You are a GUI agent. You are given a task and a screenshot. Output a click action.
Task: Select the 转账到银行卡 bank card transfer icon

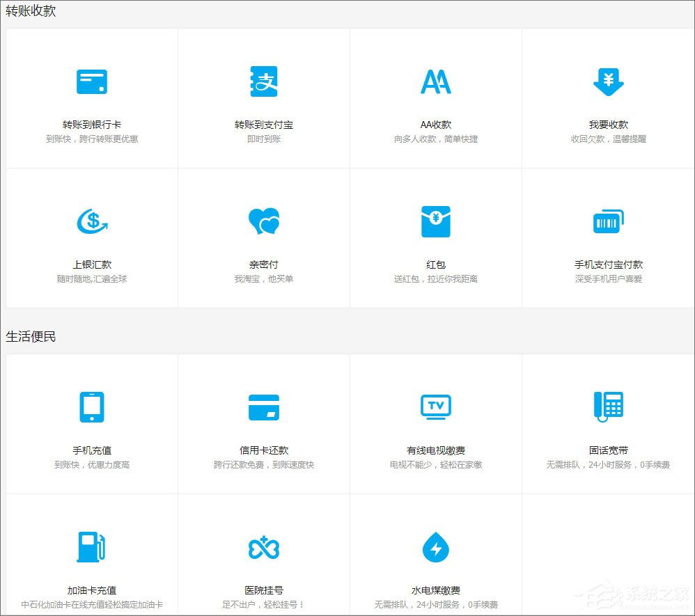pyautogui.click(x=91, y=81)
